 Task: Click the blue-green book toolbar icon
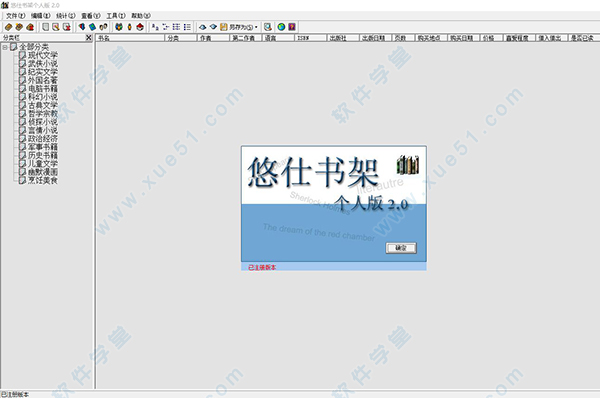pyautogui.click(x=93, y=27)
